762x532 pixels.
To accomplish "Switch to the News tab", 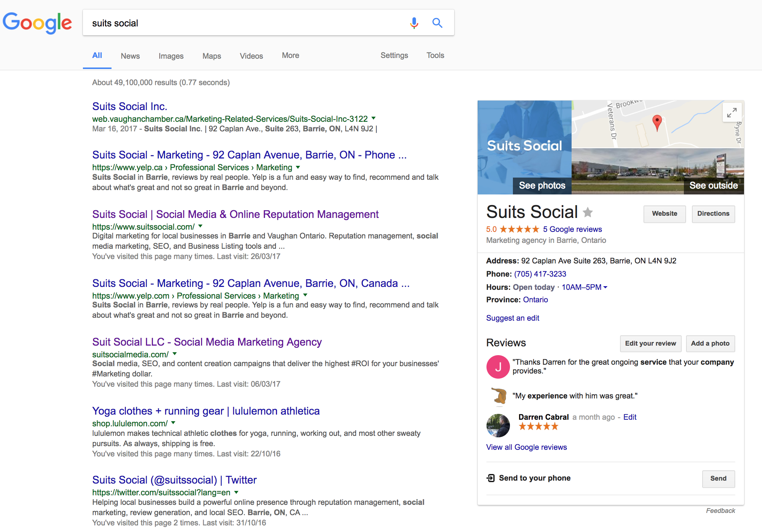I will coord(130,56).
